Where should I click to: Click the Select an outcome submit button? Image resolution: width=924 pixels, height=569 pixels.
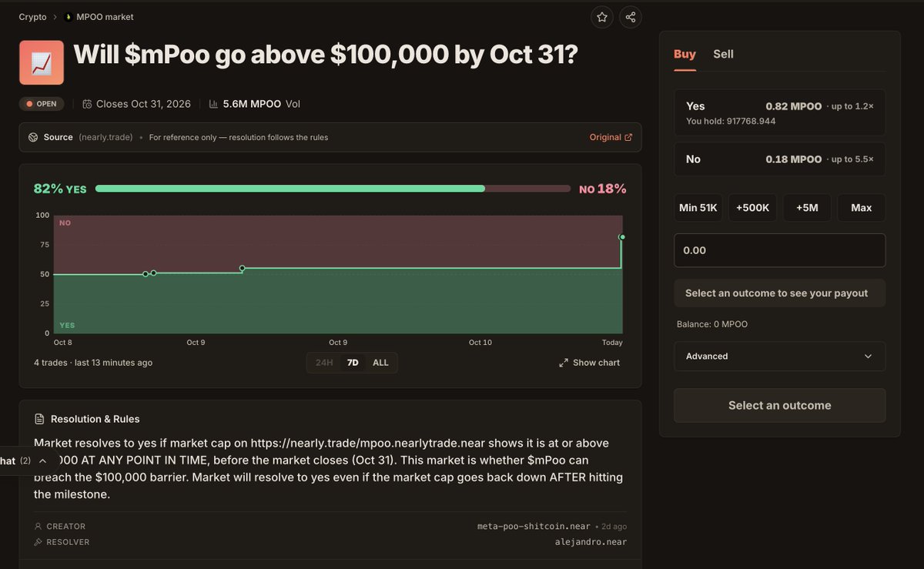point(779,405)
